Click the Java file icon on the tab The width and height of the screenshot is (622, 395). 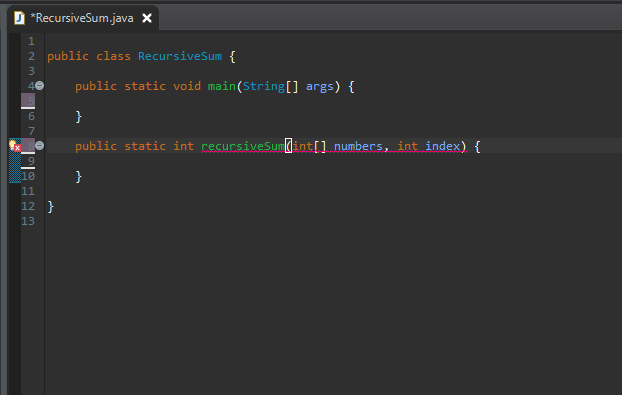[19, 18]
